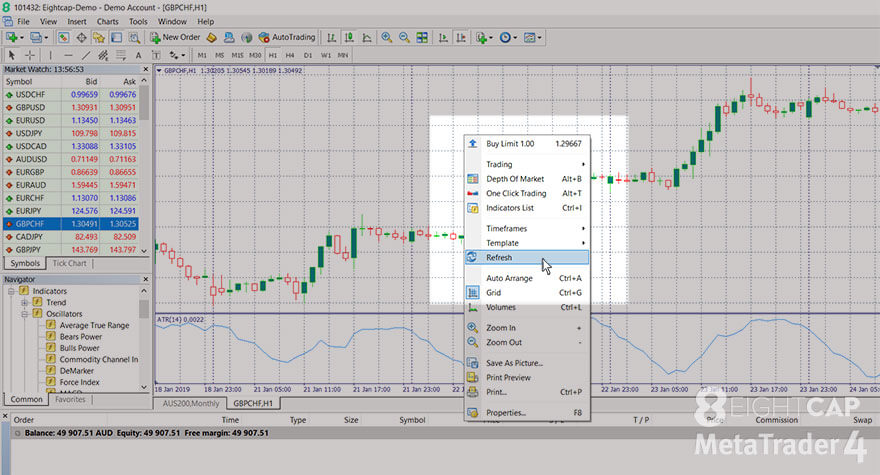Toggle Chart Shift icon
The height and width of the screenshot is (475, 880).
coord(461,38)
